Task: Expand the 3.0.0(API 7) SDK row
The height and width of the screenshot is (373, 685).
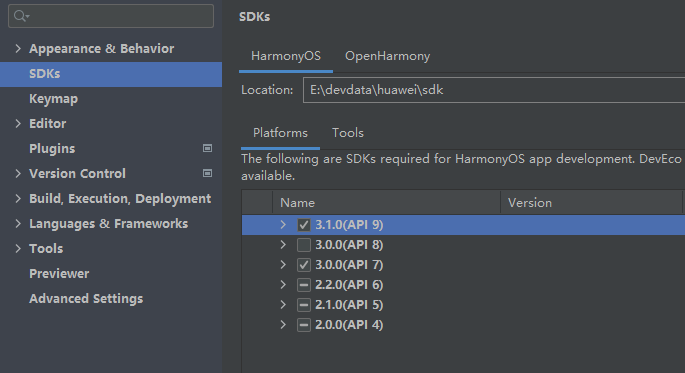Action: tap(283, 265)
